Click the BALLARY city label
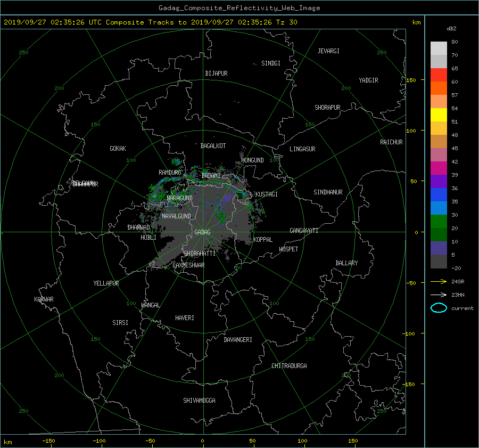This screenshot has width=479, height=448. coord(346,263)
